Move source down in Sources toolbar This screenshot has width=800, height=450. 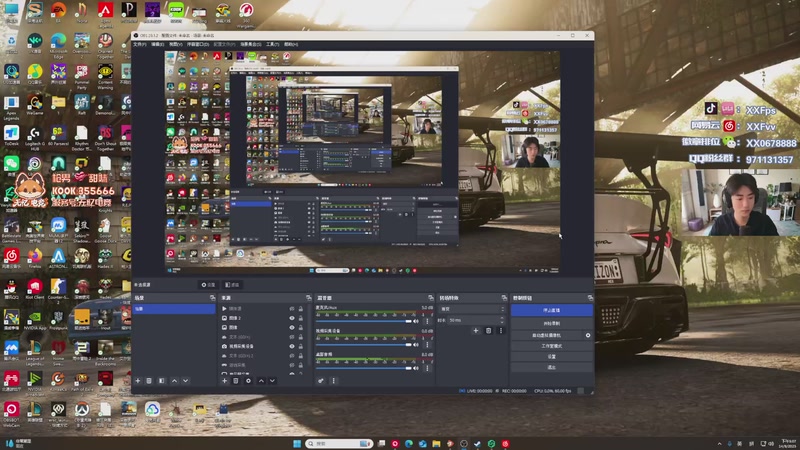272,381
